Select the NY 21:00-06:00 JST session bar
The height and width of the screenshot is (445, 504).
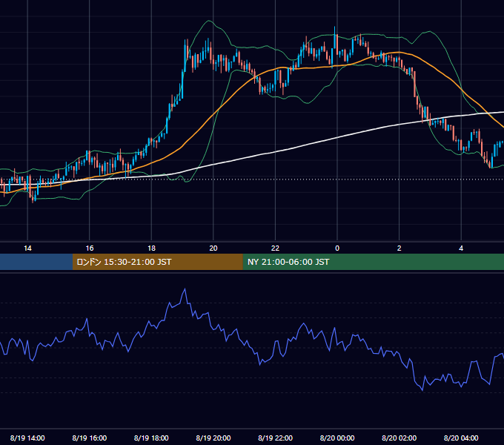pos(373,262)
